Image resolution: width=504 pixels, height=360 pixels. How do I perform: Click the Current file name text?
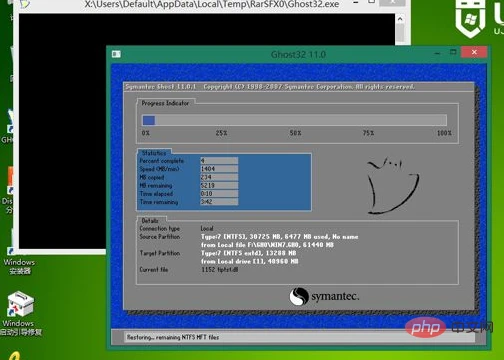point(219,270)
